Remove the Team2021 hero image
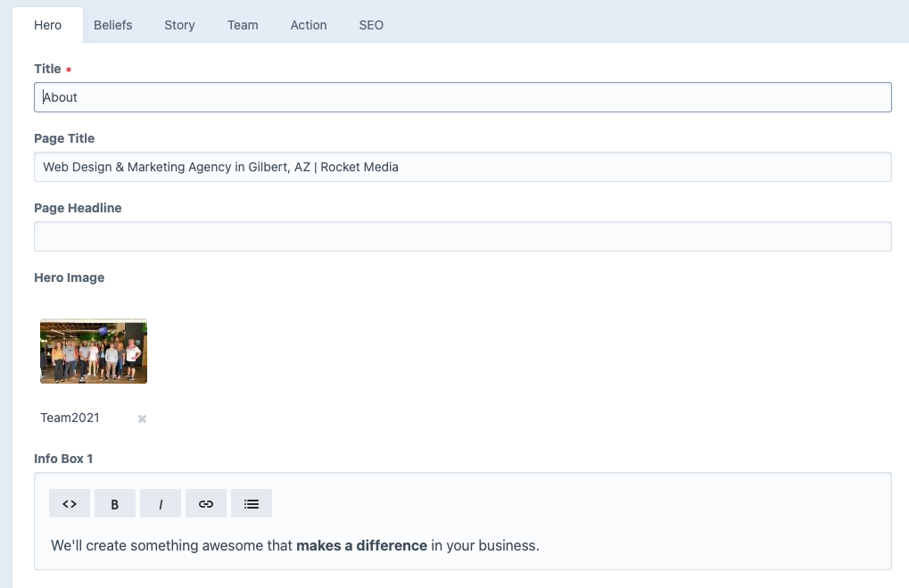 click(x=142, y=418)
